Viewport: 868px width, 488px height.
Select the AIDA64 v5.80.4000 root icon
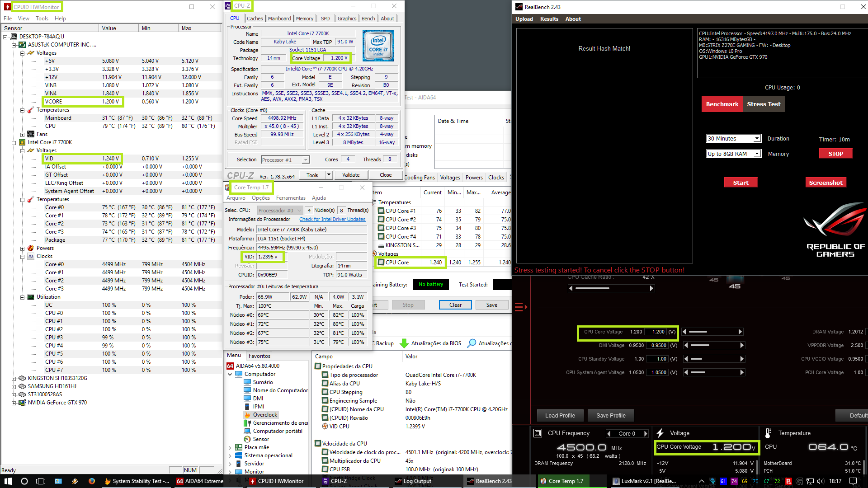(x=230, y=366)
